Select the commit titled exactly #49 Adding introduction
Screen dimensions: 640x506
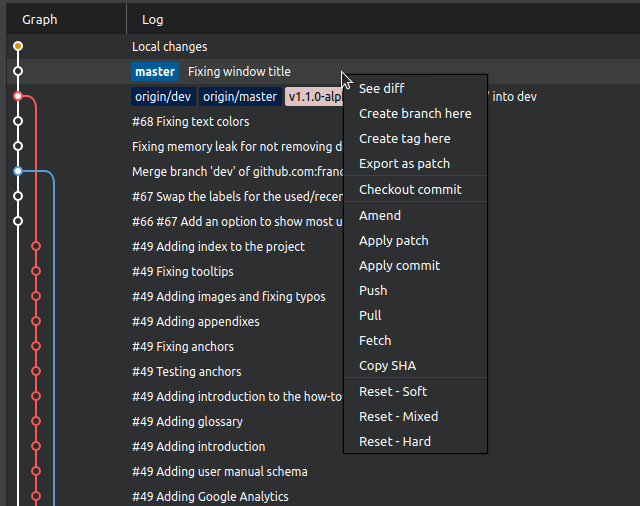click(199, 446)
